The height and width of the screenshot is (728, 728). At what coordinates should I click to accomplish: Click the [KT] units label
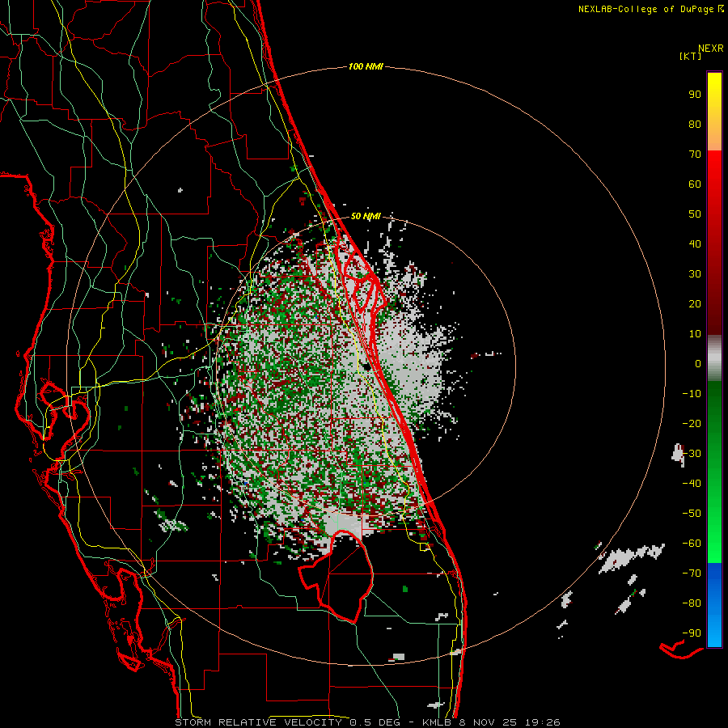coord(691,56)
